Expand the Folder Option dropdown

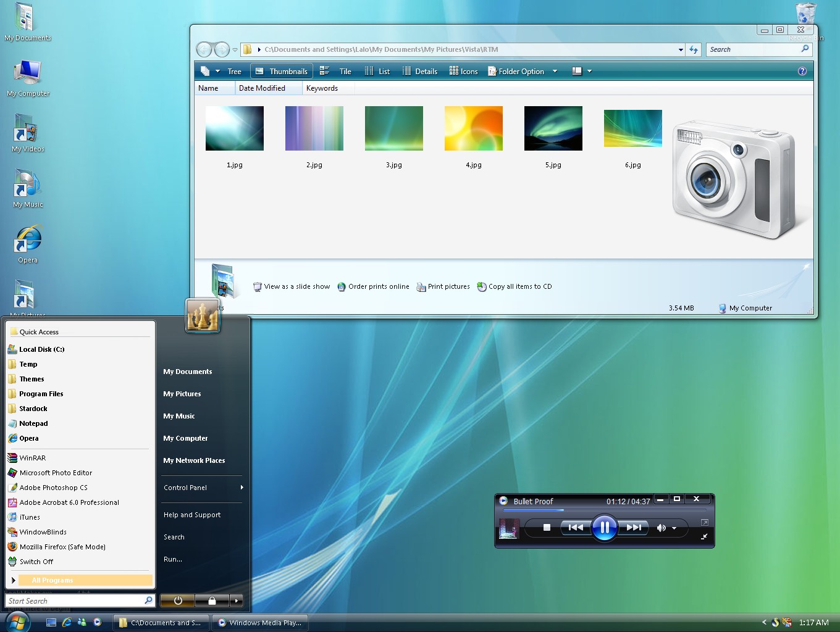tap(555, 70)
